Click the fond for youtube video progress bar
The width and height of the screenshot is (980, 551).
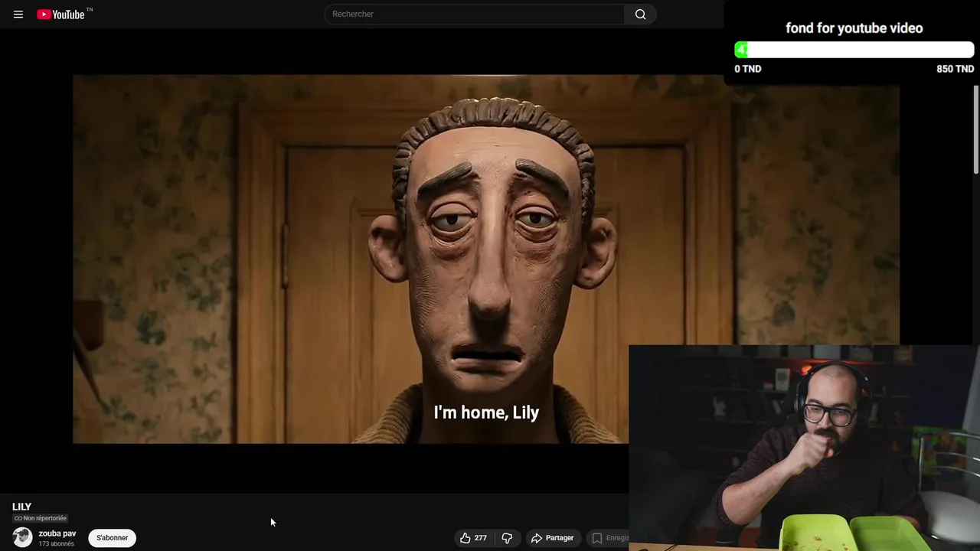click(x=854, y=50)
